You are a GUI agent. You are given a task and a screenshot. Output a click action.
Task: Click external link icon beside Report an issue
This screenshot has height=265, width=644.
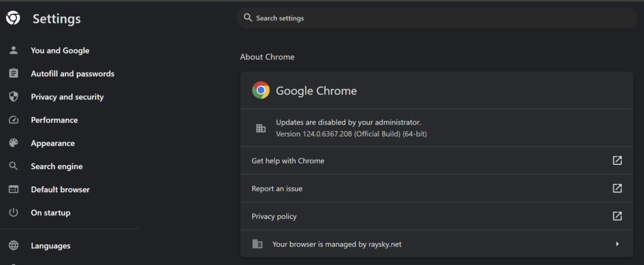617,188
